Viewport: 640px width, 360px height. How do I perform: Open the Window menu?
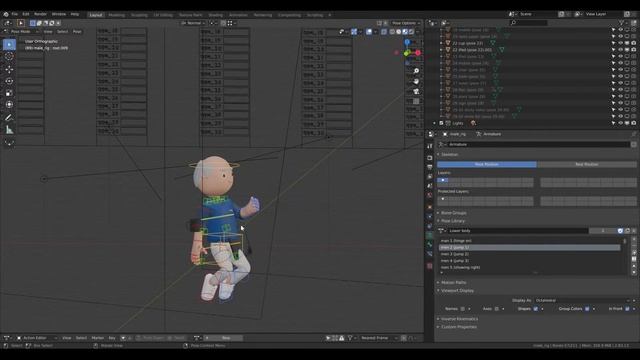[59, 14]
